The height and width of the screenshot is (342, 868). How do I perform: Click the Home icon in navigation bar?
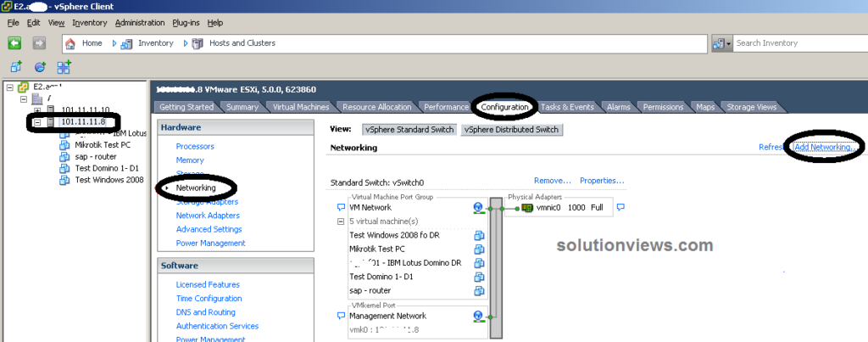70,43
